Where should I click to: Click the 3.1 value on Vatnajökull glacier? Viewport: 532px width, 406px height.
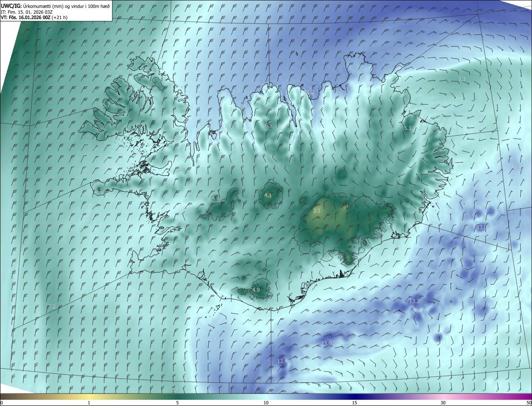tap(317, 210)
